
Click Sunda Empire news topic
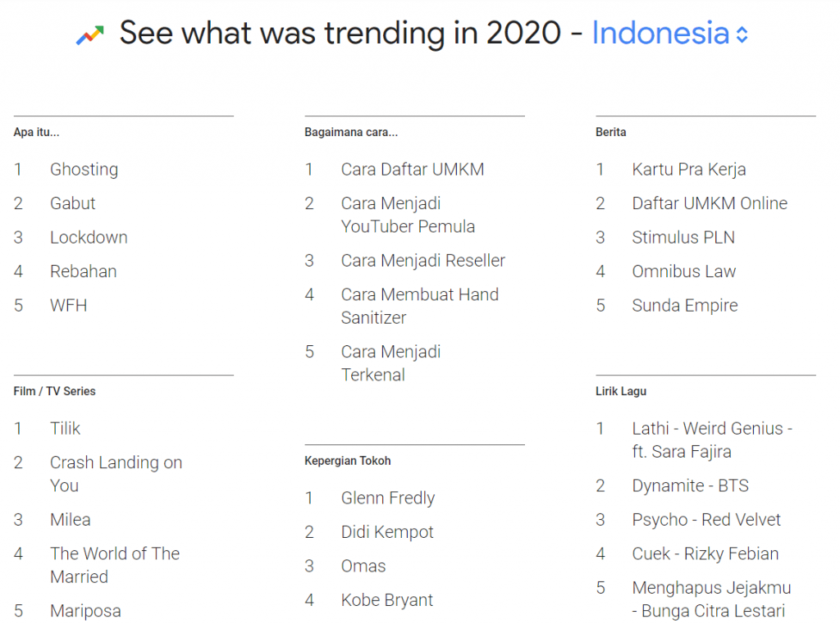[x=684, y=306]
